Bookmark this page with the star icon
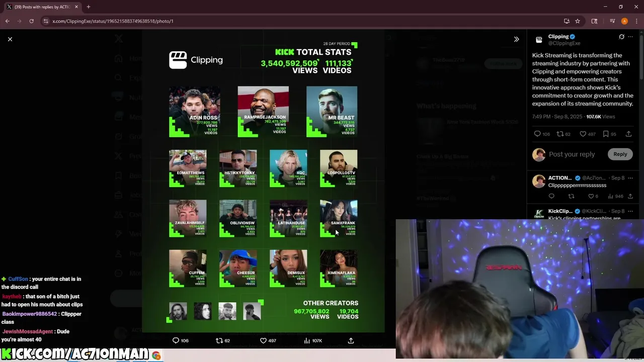 point(578,21)
